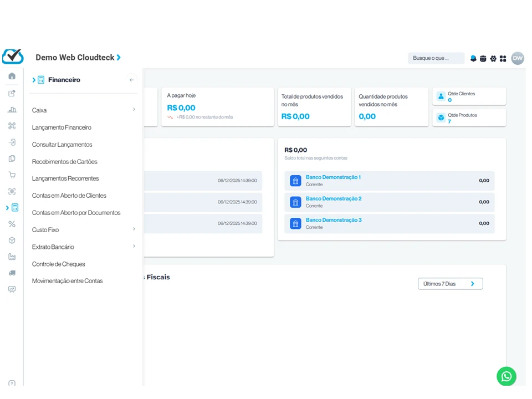
Task: Click the bar chart sidebar icon
Action: click(x=12, y=110)
